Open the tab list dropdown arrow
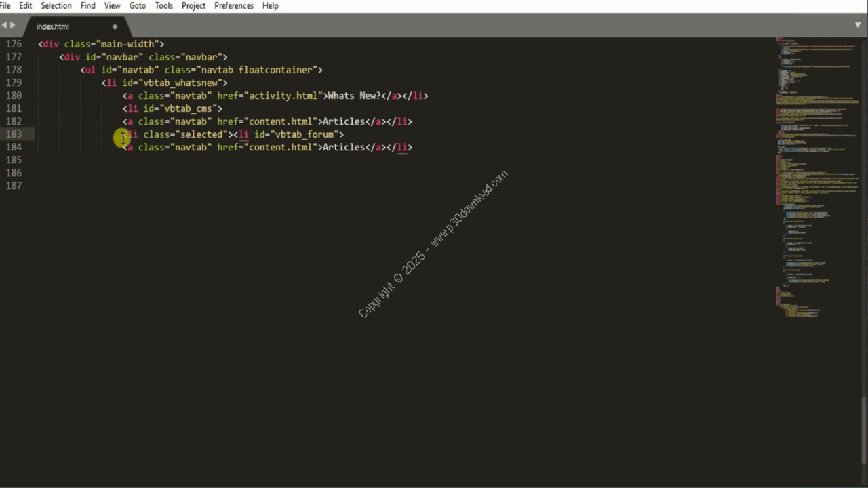 (858, 25)
